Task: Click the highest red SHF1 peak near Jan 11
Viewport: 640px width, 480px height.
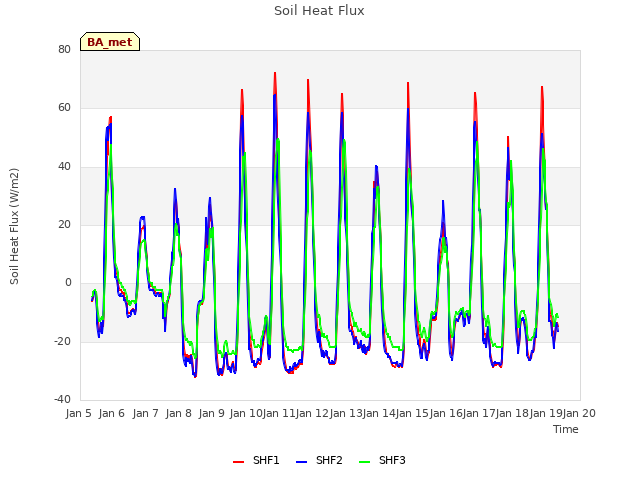Action: (275, 73)
